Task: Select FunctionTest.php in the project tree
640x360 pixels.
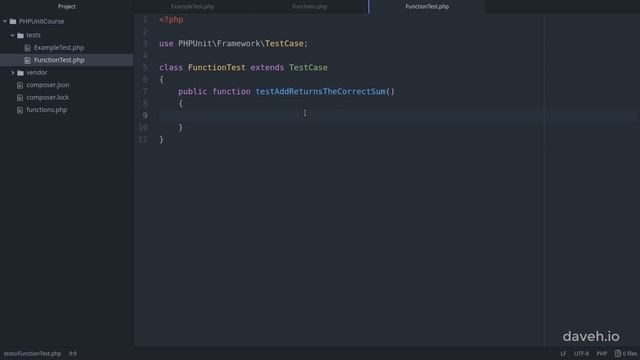Action: 59,60
